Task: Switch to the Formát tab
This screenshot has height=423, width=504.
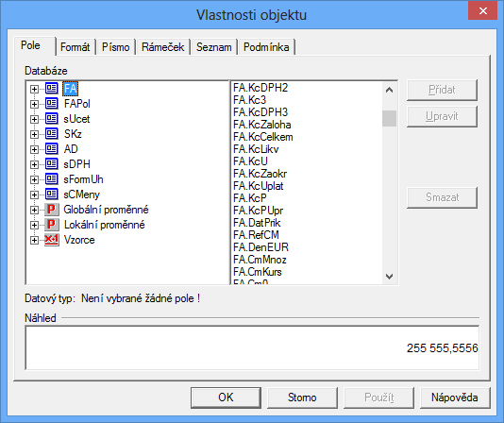Action: click(x=76, y=47)
